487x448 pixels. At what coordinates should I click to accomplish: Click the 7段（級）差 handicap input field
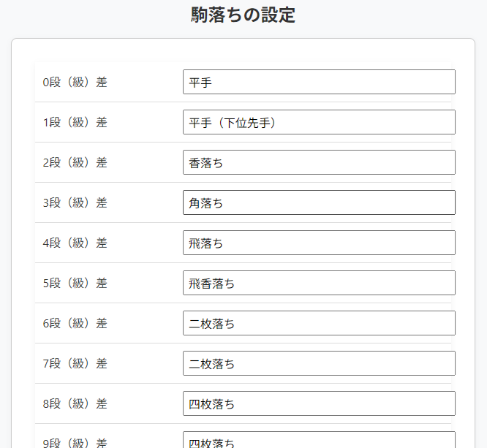tap(319, 363)
